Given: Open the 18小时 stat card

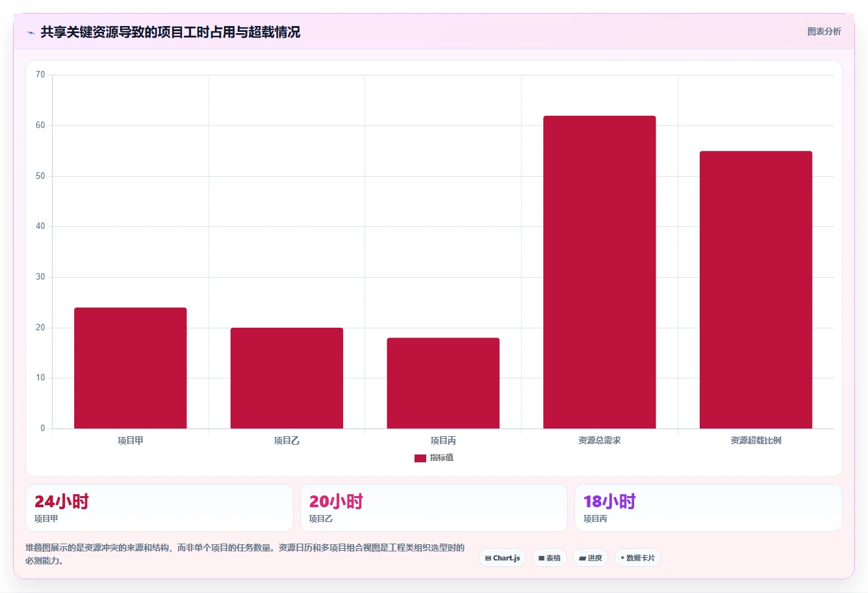Looking at the screenshot, I should tap(708, 508).
